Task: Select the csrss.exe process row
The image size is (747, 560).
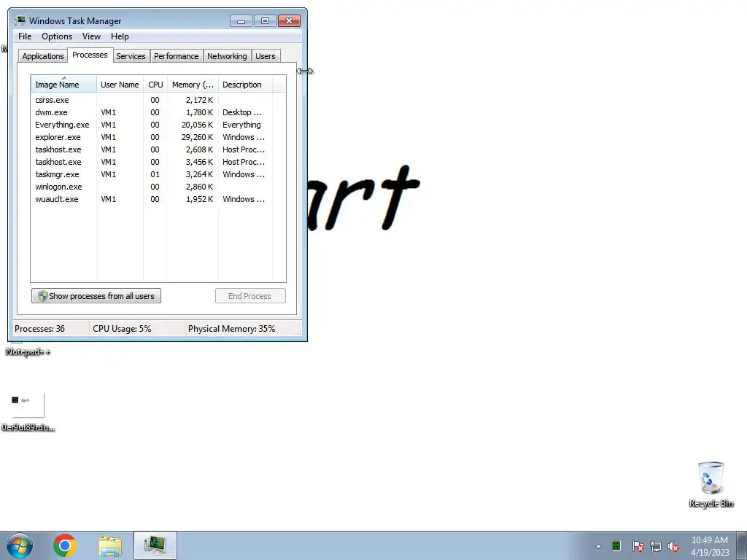Action: [158, 100]
